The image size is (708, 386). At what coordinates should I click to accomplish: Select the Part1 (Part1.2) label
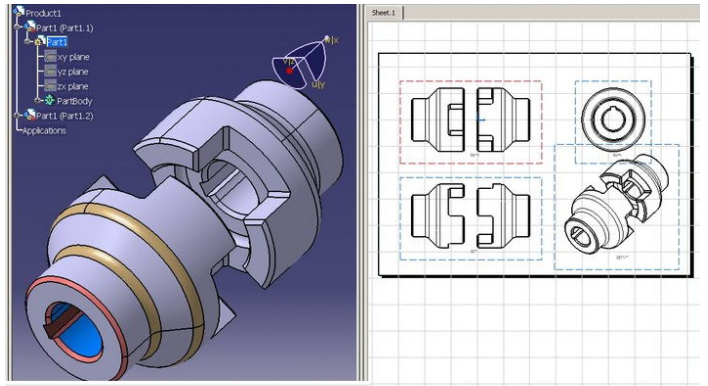point(65,116)
